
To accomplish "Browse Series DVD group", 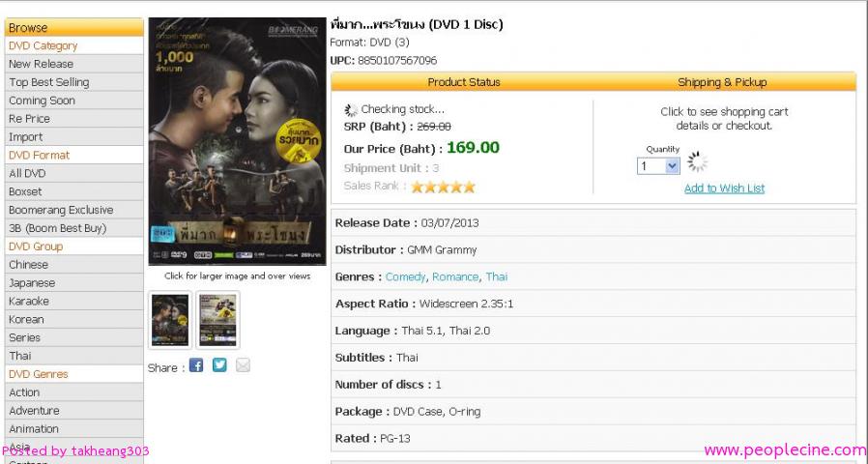I will click(74, 337).
